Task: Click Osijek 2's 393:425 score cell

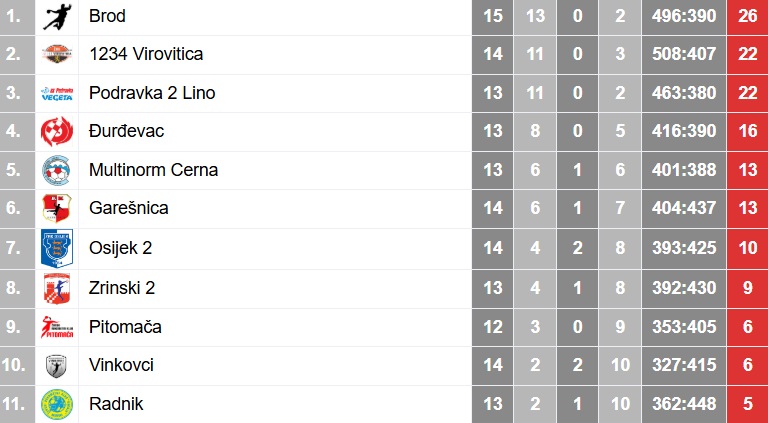Action: click(684, 248)
